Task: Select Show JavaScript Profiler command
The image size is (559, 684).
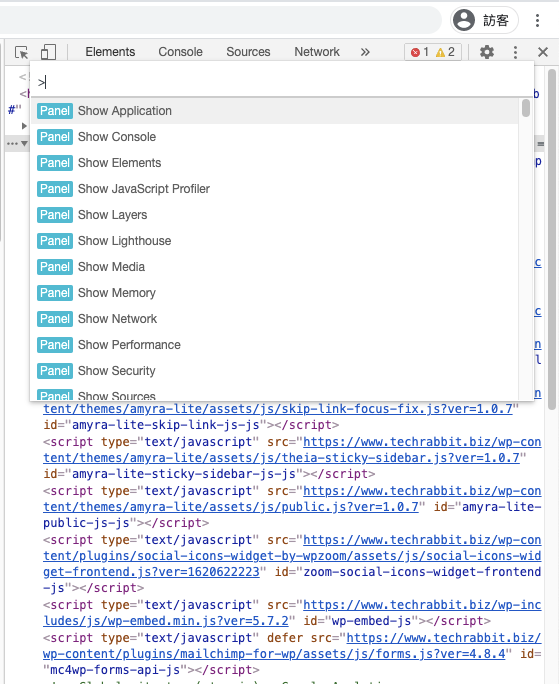Action: (274, 189)
